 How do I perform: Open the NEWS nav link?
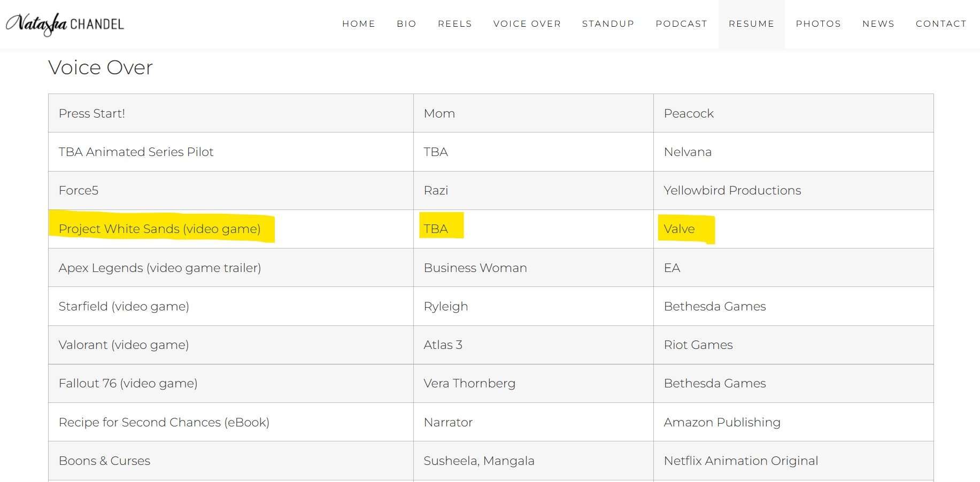coord(878,24)
